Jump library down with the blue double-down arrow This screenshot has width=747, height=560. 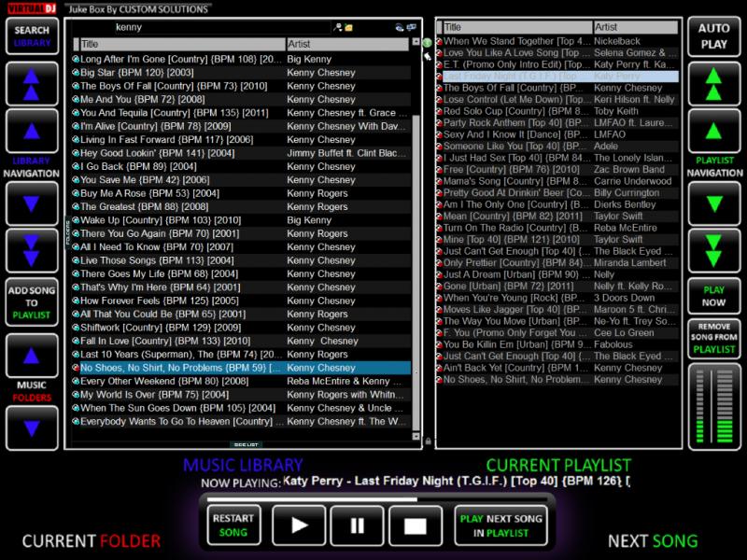click(32, 250)
